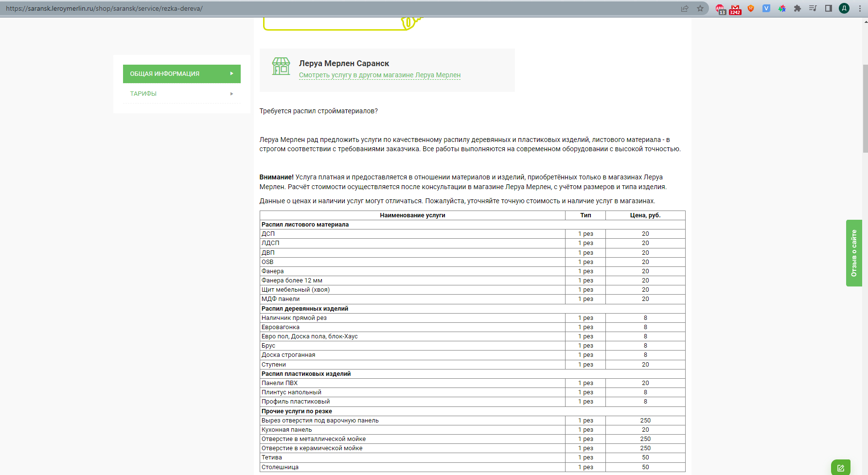Open the Chrome three-dot menu
Viewport: 868px width, 475px height.
click(x=860, y=8)
